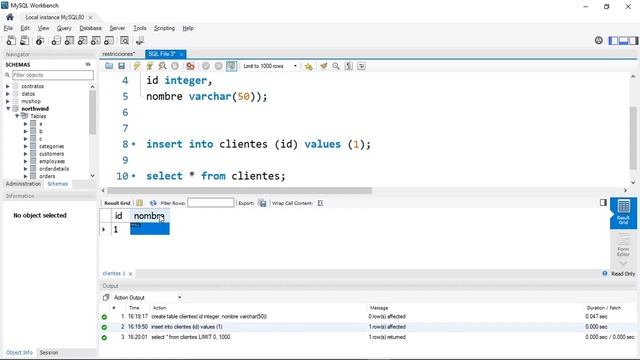Create a new stored procedure icon
This screenshot has height=360, width=640.
[x=96, y=40]
